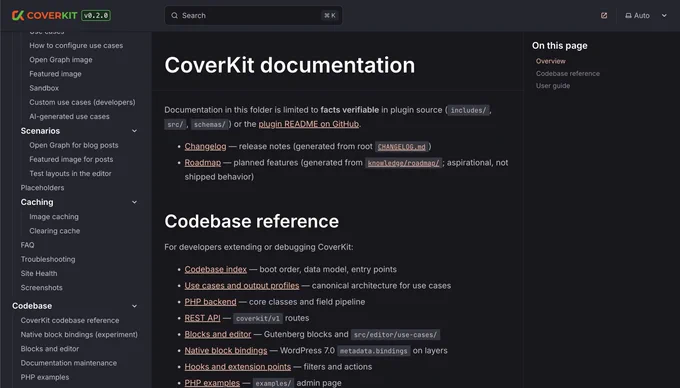Open Native block bindings (experiment)
The width and height of the screenshot is (680, 388).
click(x=79, y=335)
